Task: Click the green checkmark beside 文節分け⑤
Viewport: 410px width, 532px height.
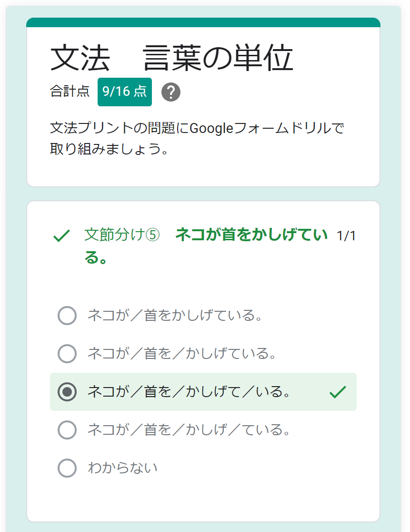Action: coord(61,235)
